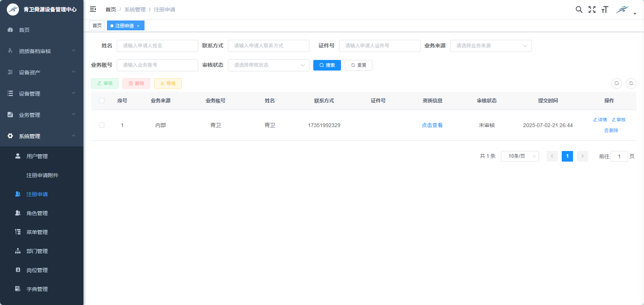Click the blue 搜索 button
Image resolution: width=644 pixels, height=305 pixels.
coord(327,65)
